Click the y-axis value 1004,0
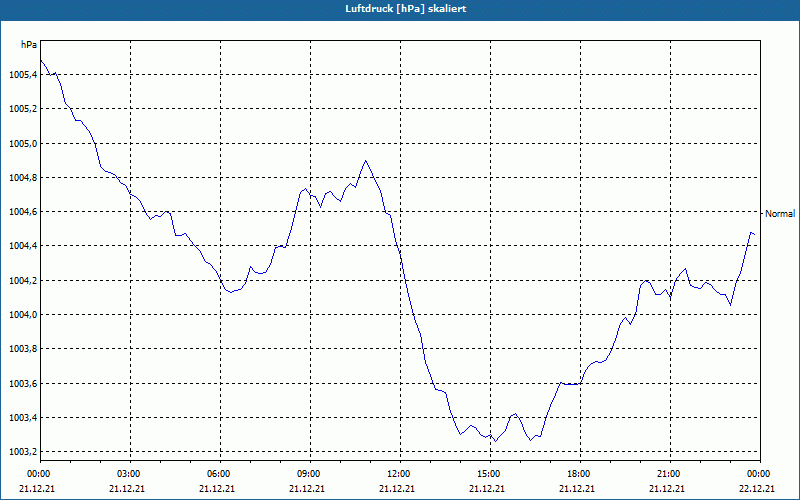The height and width of the screenshot is (500, 800). [23, 315]
